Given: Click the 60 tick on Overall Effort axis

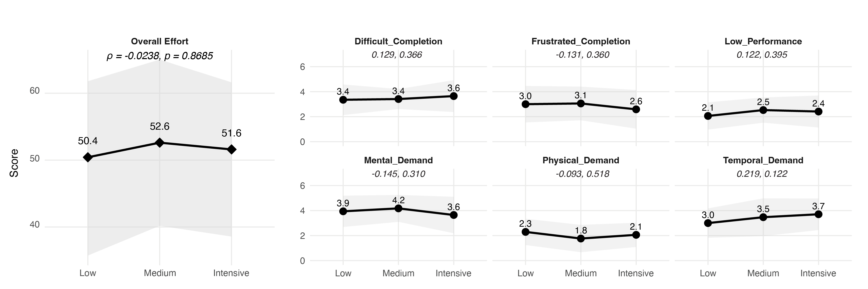Looking at the screenshot, I should click(35, 91).
